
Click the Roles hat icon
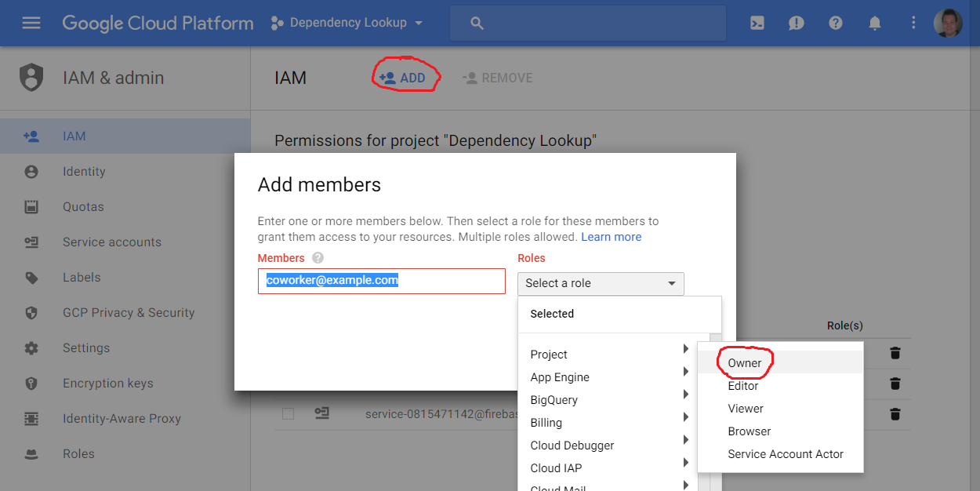(31, 454)
